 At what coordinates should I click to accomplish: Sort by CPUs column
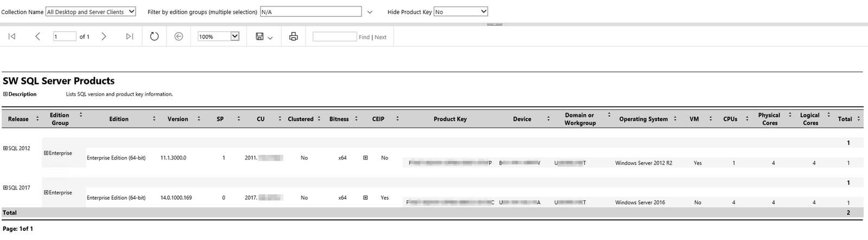747,119
